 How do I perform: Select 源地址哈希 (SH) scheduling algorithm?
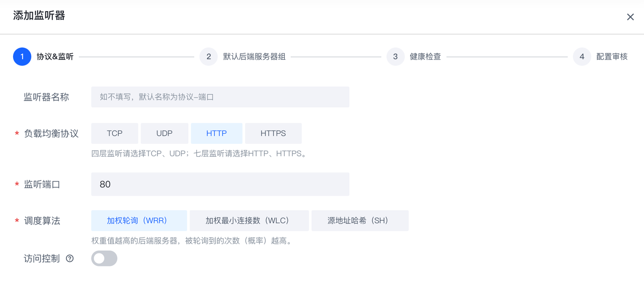360,221
